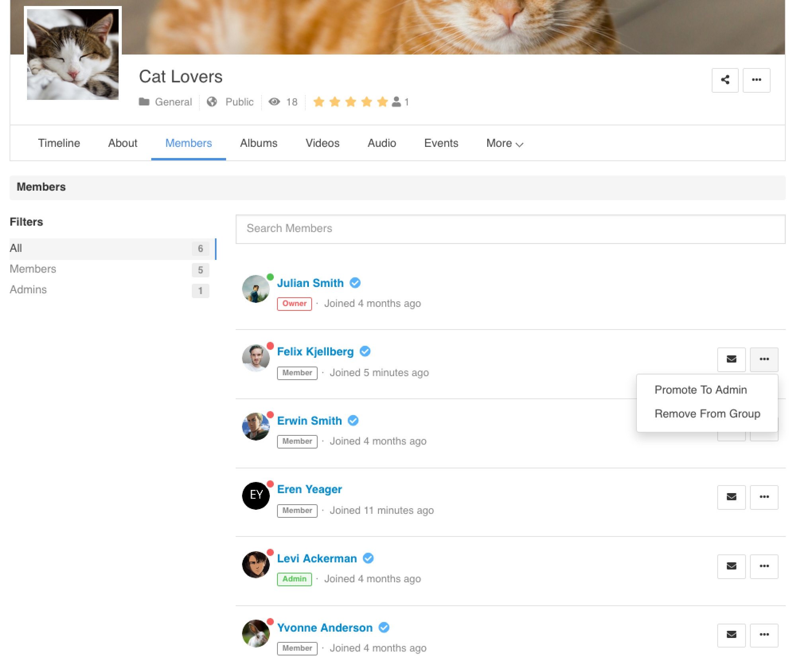The width and height of the screenshot is (812, 669).
Task: Click the Public globe icon
Action: coord(212,102)
